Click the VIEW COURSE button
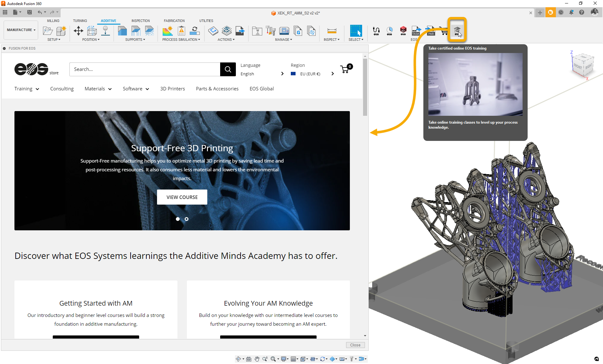Screen dimensions: 603x364 [182, 197]
